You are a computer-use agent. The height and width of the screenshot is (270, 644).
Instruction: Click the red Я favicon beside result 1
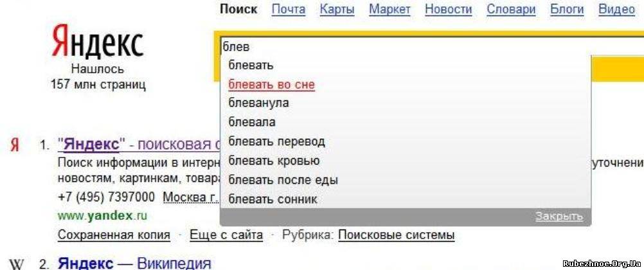[x=15, y=145]
